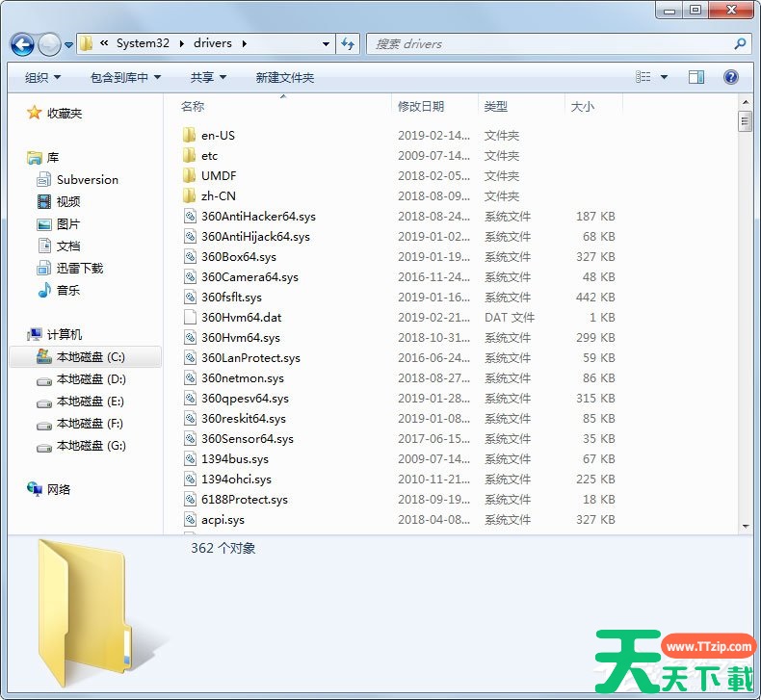The image size is (761, 700).
Task: Select 360fsflt.sys file icon
Action: pos(190,297)
